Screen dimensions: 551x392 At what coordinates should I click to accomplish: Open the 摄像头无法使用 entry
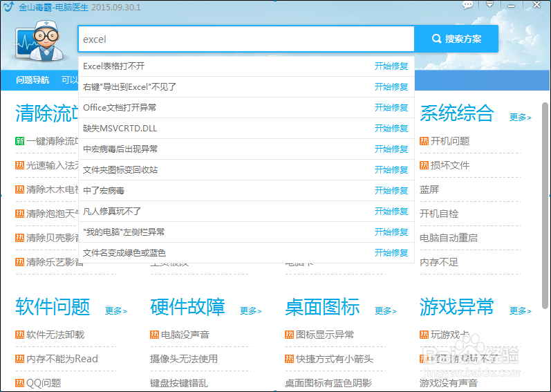click(184, 359)
